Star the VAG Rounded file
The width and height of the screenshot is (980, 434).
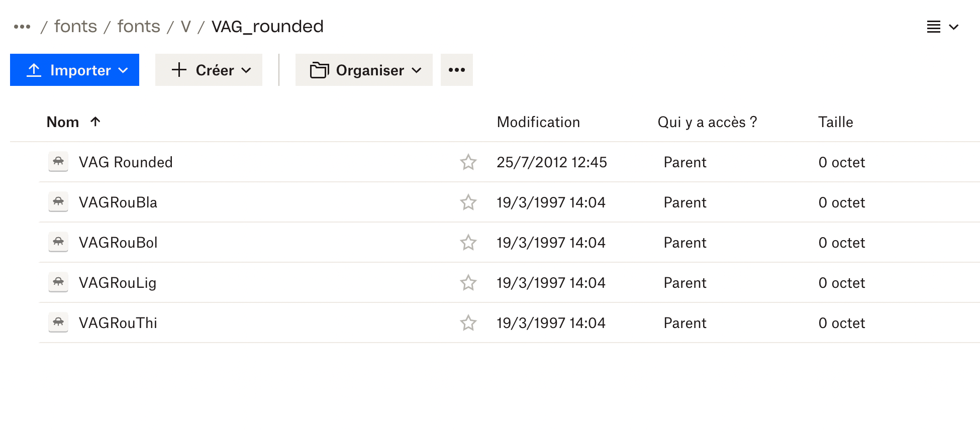pos(468,162)
